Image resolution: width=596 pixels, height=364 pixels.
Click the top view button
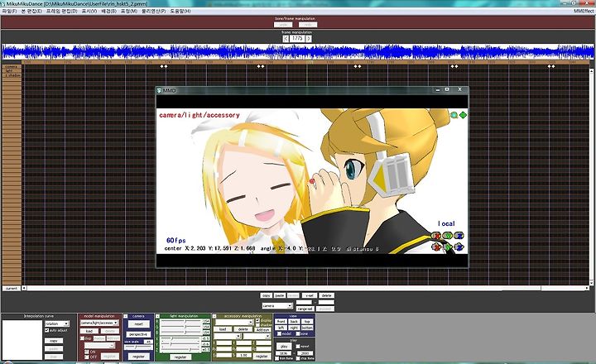[x=307, y=321]
